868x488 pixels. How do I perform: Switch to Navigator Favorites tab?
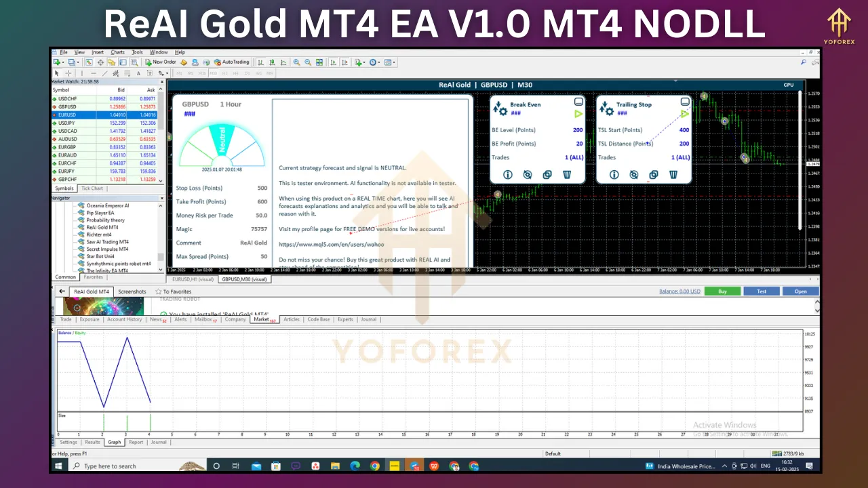point(93,277)
